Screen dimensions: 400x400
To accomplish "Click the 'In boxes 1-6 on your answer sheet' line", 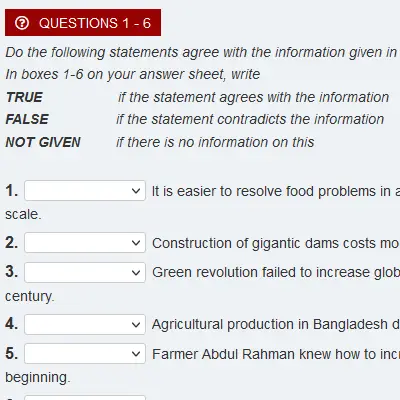I will pyautogui.click(x=132, y=74).
